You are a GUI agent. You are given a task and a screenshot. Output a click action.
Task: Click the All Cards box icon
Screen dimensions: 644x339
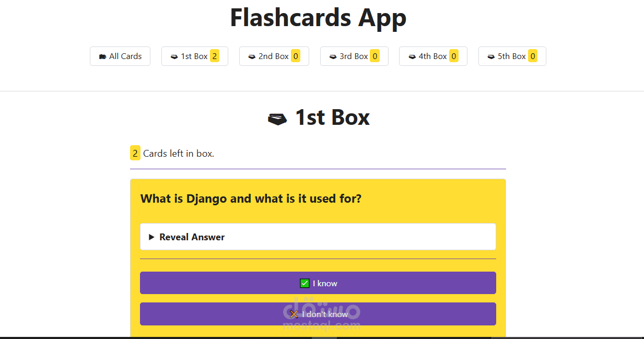(102, 56)
